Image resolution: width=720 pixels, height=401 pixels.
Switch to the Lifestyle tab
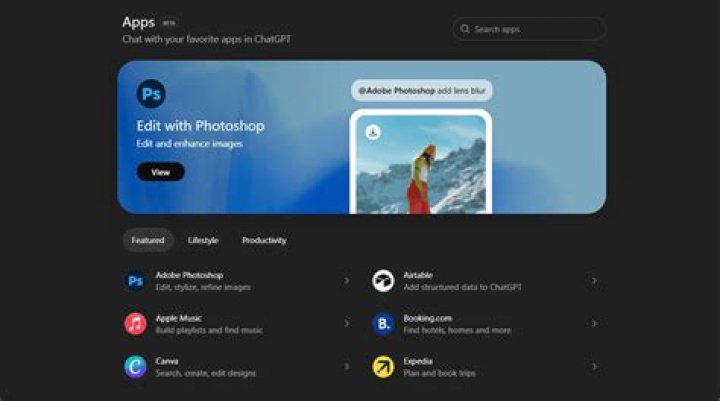click(x=203, y=240)
